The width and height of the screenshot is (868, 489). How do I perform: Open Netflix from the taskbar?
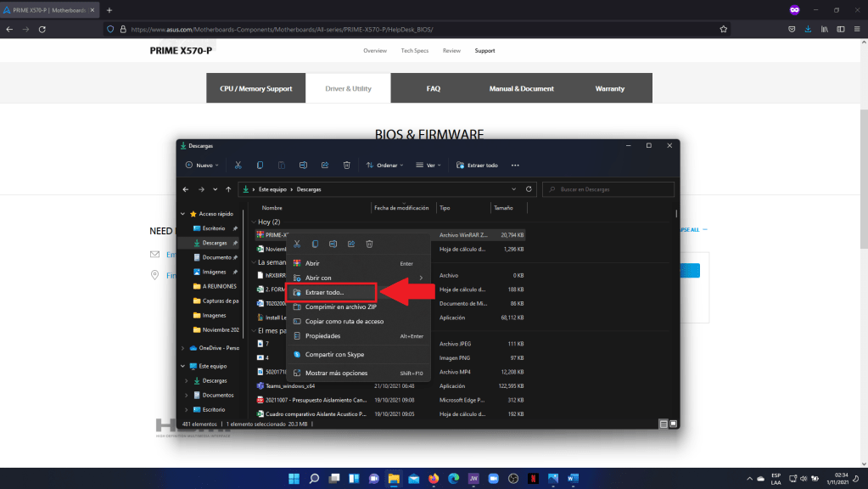click(x=533, y=478)
